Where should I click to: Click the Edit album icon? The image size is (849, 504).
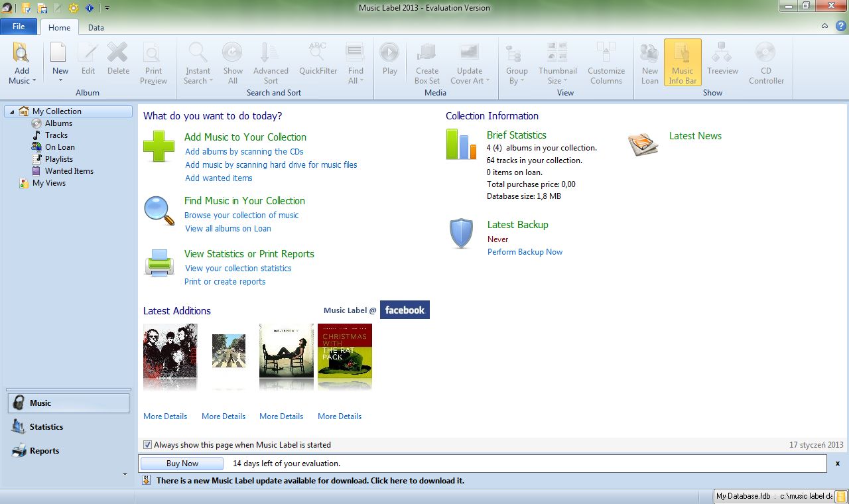click(88, 52)
